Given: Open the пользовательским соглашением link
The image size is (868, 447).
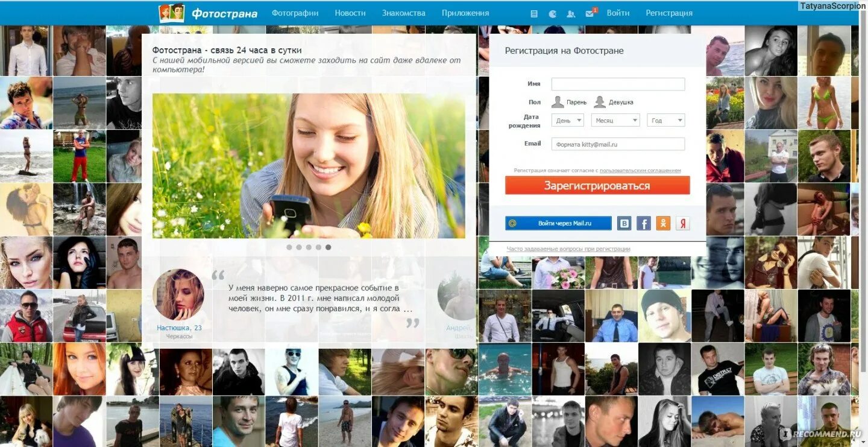Looking at the screenshot, I should (x=640, y=171).
